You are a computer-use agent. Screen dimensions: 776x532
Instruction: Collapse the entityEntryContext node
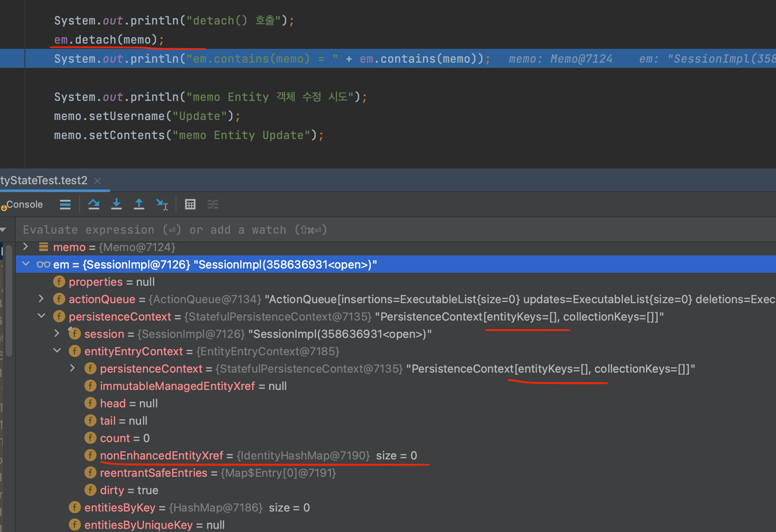tap(57, 351)
